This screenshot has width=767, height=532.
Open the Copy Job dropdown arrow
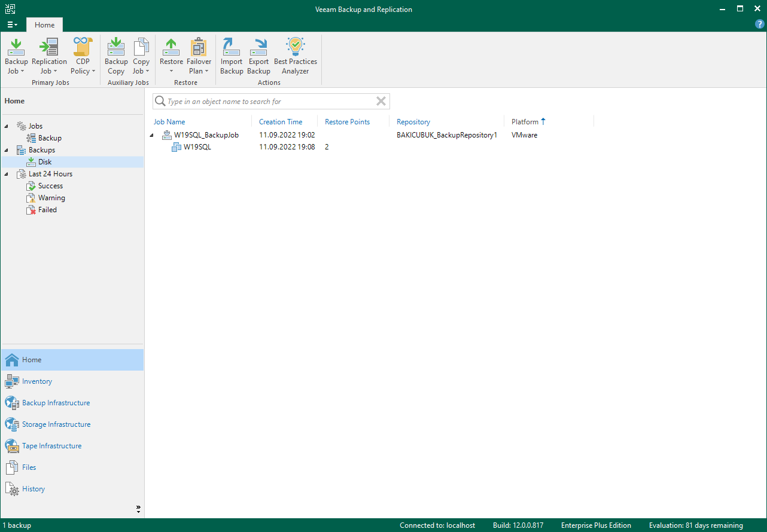[147, 71]
